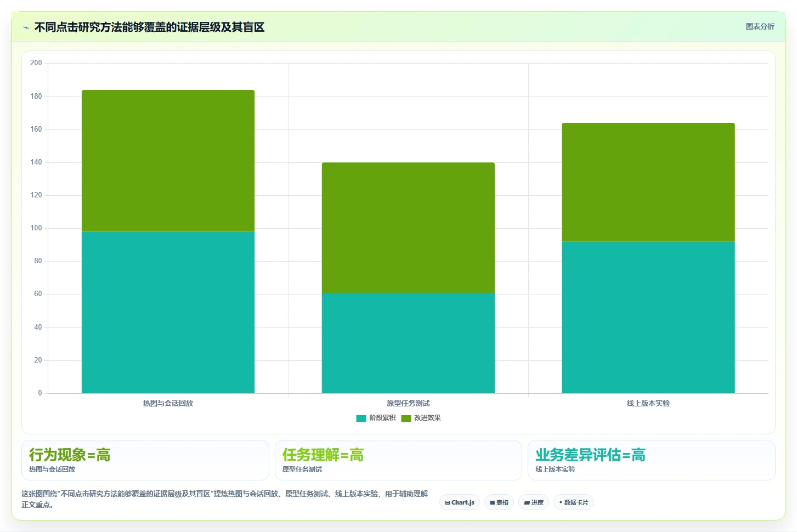Open the 任务理解=高 data card
This screenshot has width=797, height=532.
tap(398, 460)
